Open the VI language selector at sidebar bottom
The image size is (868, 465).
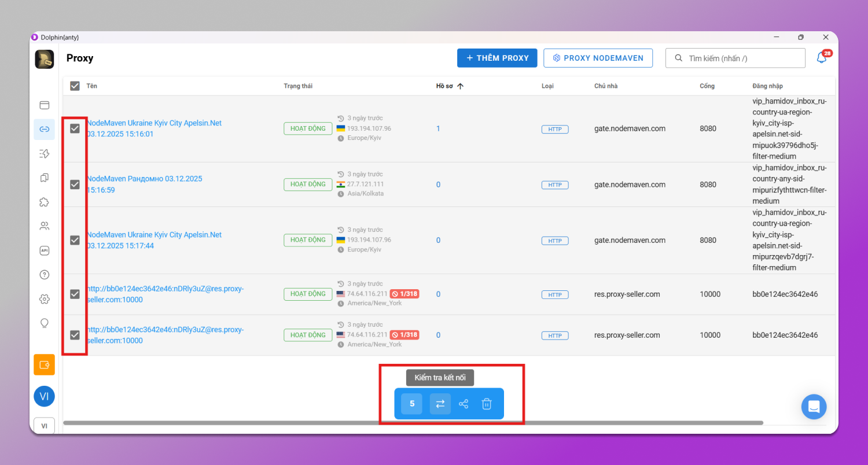(44, 426)
